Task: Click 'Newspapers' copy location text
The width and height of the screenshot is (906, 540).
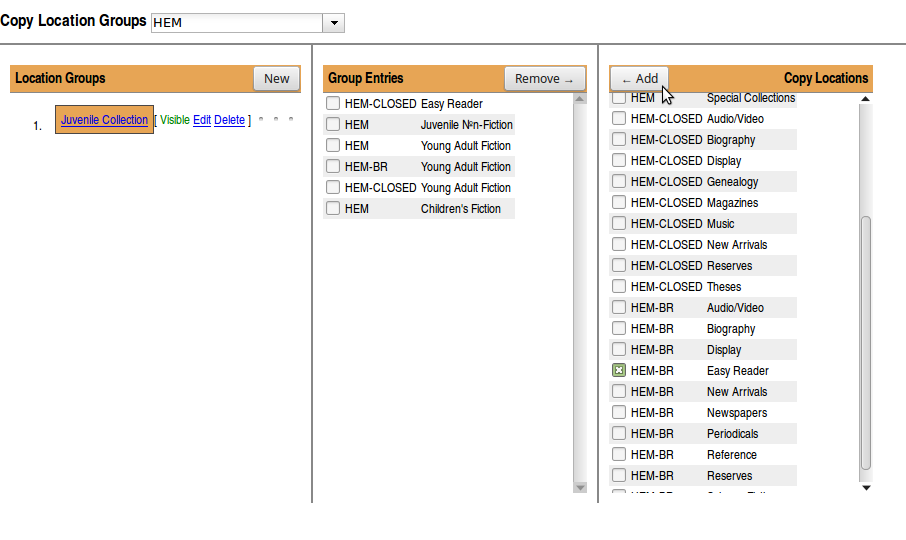Action: click(x=737, y=413)
